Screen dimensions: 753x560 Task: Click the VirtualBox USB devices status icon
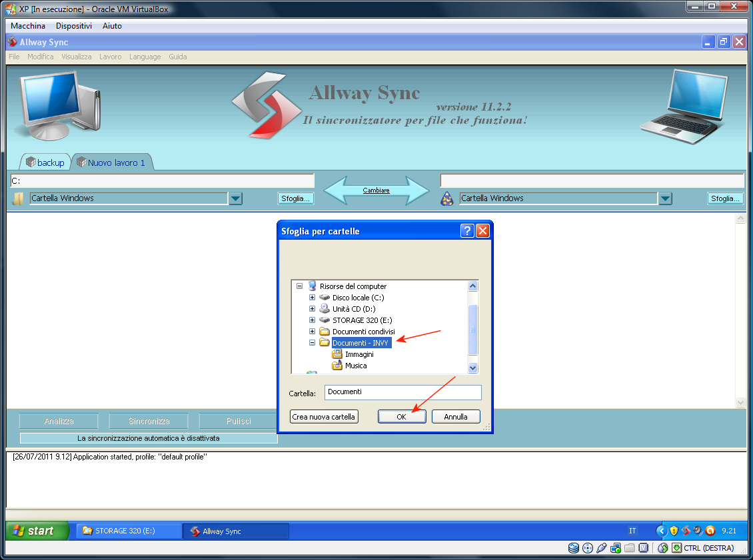601,548
